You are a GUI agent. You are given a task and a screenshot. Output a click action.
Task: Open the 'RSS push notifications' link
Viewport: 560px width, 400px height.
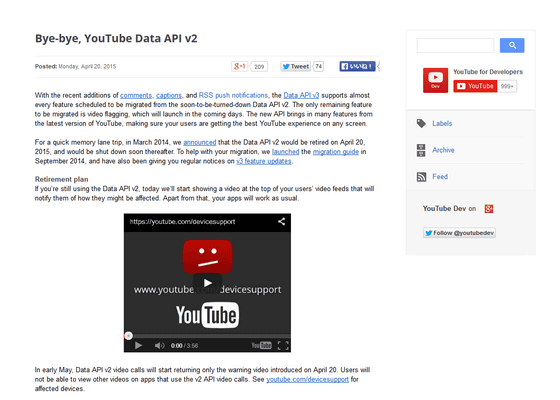(x=233, y=95)
